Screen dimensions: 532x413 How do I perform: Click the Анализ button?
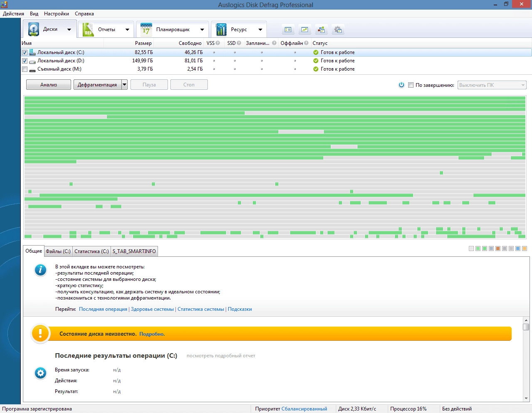49,85
